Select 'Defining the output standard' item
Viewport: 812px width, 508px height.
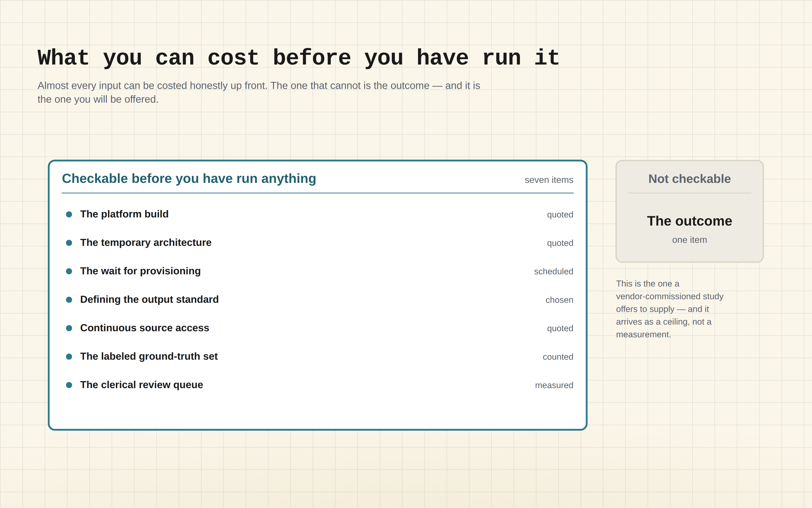coord(149,299)
